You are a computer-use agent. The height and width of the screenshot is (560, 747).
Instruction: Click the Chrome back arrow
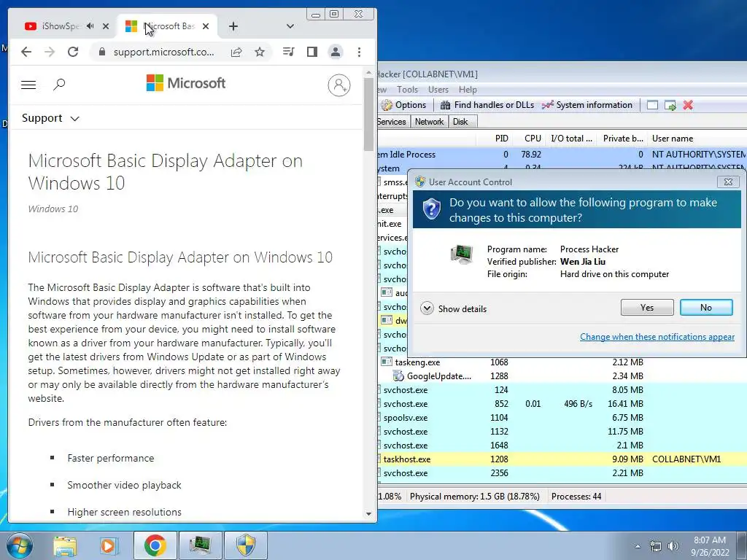[26, 52]
